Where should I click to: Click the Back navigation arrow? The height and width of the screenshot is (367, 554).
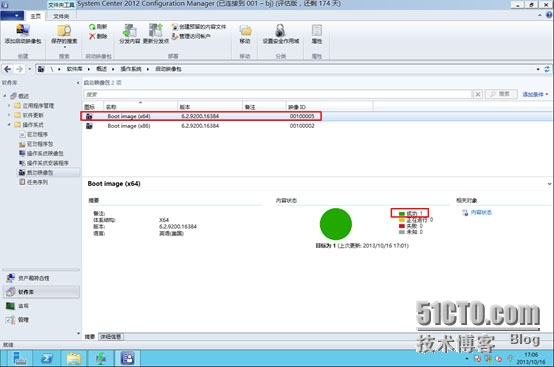point(7,69)
